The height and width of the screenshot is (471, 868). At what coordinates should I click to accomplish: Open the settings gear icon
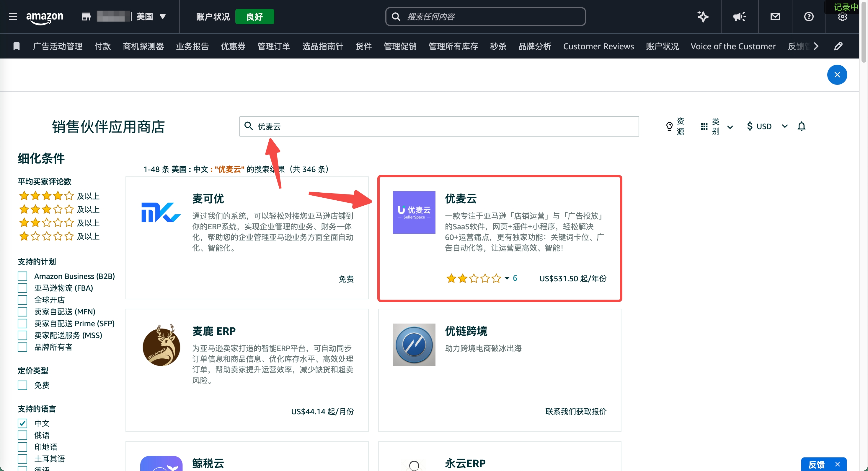pos(842,17)
